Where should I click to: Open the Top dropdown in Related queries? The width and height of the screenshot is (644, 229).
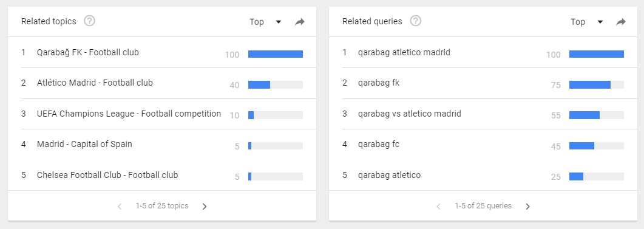tap(586, 22)
